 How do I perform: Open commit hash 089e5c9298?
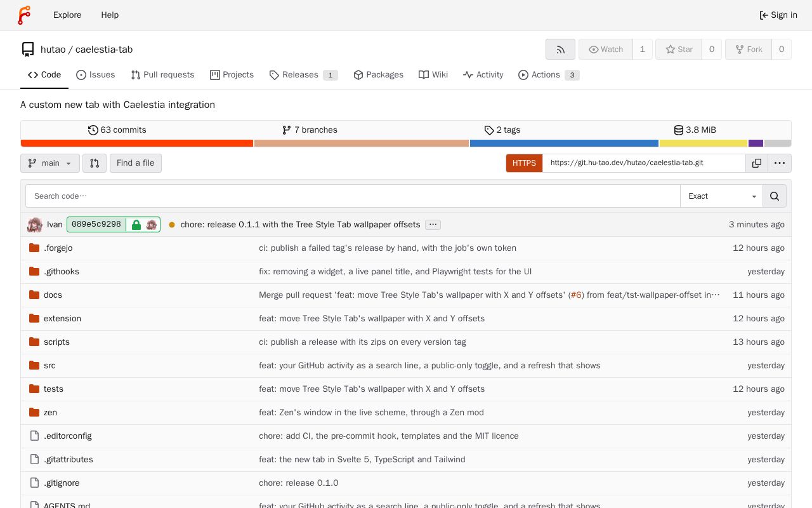click(96, 225)
